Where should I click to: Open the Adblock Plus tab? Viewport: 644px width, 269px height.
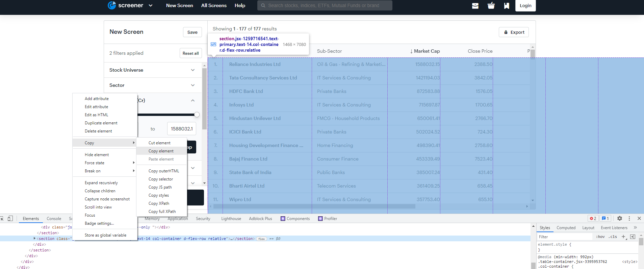(260, 219)
